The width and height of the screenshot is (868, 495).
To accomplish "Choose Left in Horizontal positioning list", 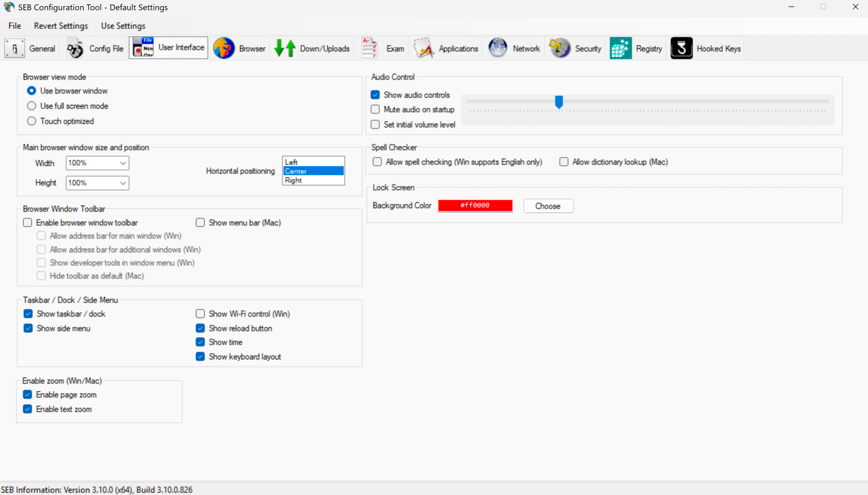I will 291,162.
